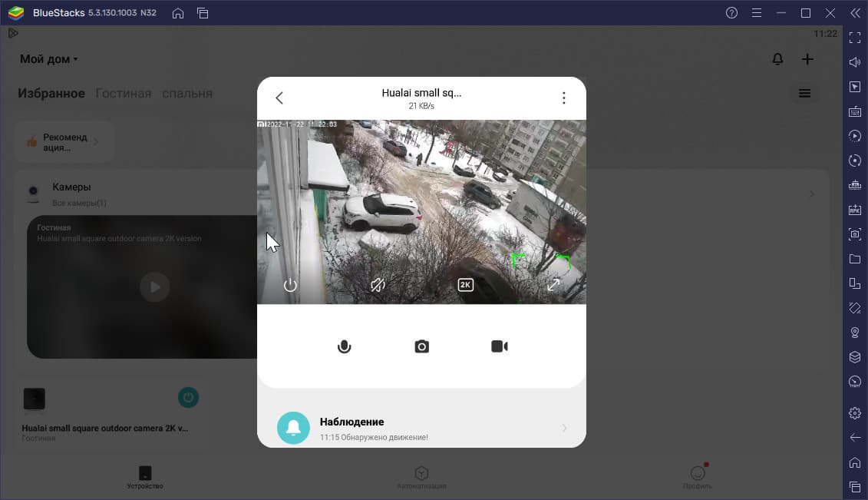Open BlueStacks settings gear icon
The image size is (868, 500).
coord(855,413)
